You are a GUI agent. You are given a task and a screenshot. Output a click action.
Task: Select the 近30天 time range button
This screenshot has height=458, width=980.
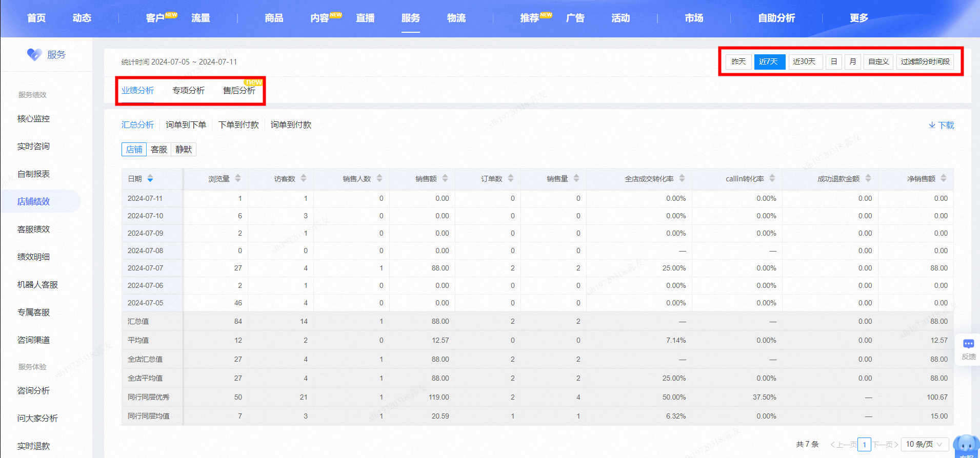(x=804, y=61)
